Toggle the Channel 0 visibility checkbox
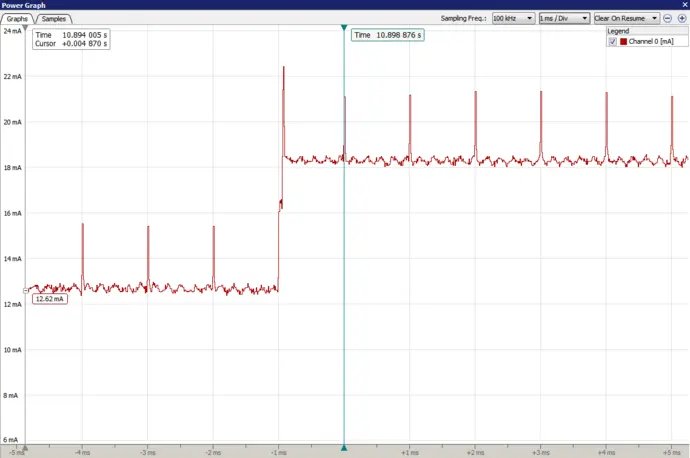 (x=613, y=41)
